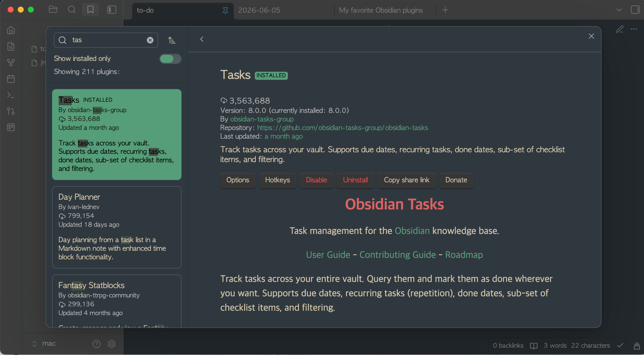
Task: Open obsidian-tasks-group author link
Action: pyautogui.click(x=262, y=119)
